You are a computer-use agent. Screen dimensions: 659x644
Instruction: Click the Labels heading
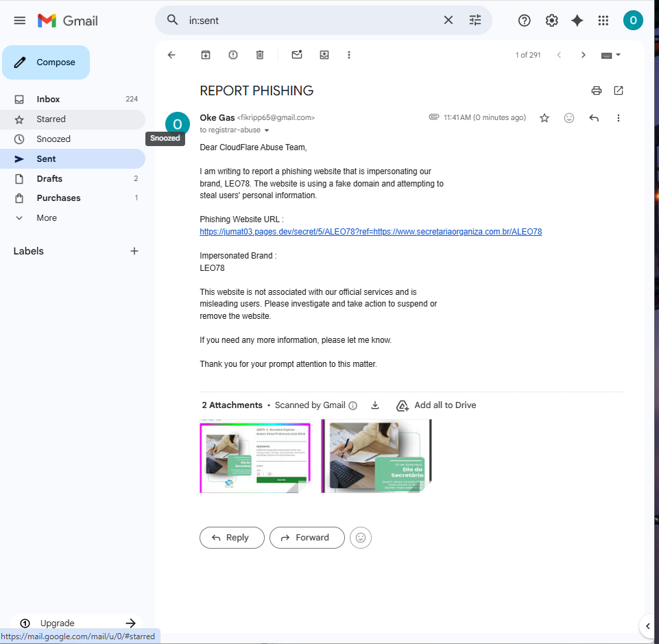coord(29,251)
